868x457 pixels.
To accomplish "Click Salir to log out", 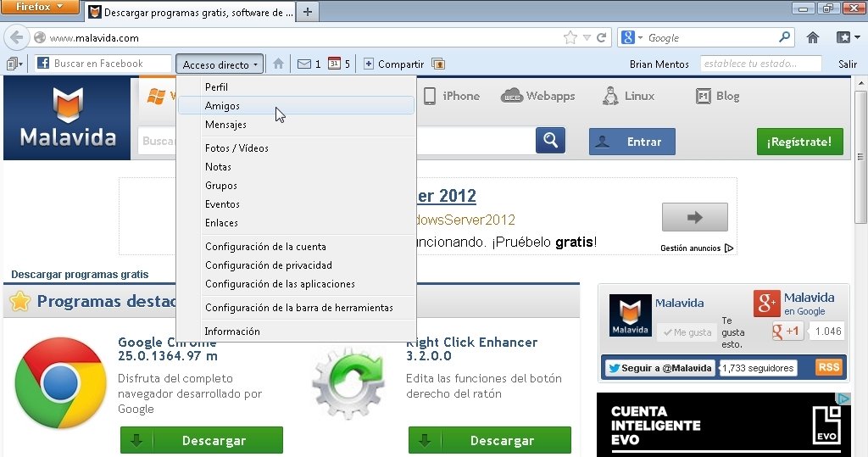I will tap(848, 64).
